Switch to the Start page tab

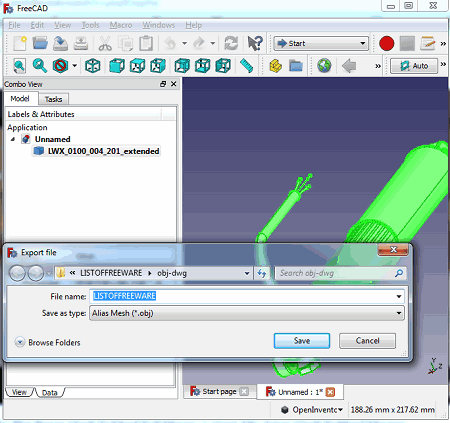[219, 392]
